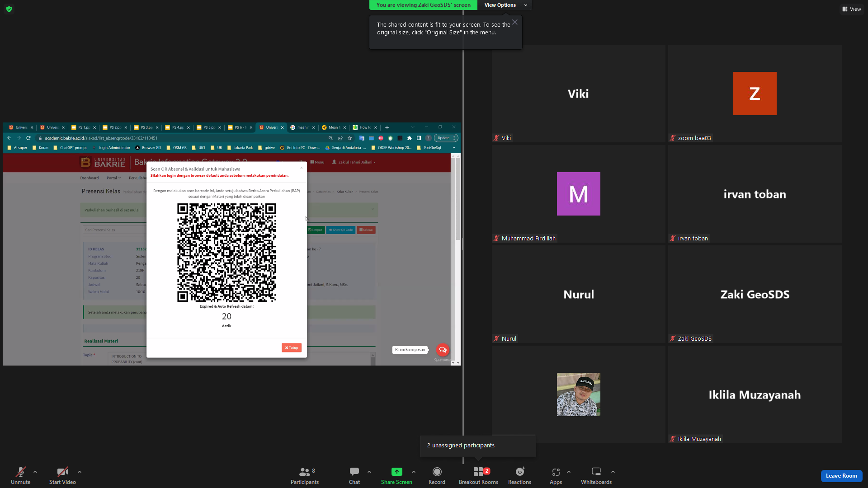Click the blue Leave Room button
This screenshot has height=488, width=868.
[x=841, y=476]
